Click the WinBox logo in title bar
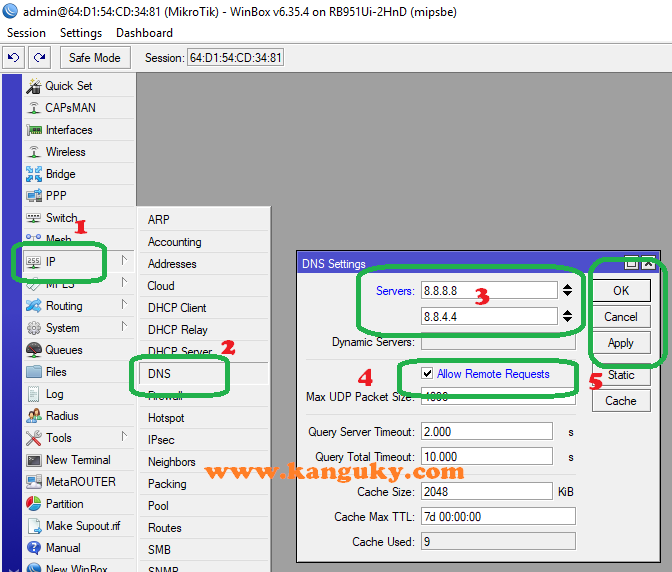This screenshot has height=572, width=672. (10, 11)
